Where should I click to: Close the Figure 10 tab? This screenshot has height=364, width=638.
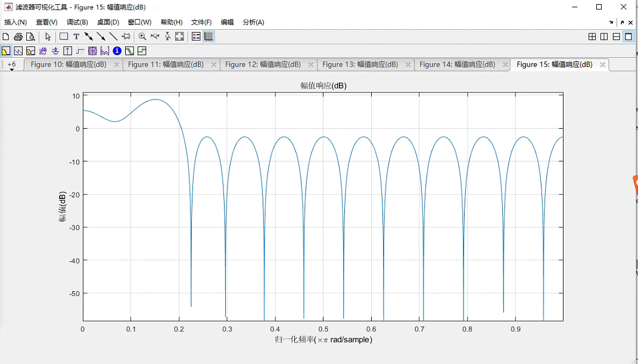116,65
